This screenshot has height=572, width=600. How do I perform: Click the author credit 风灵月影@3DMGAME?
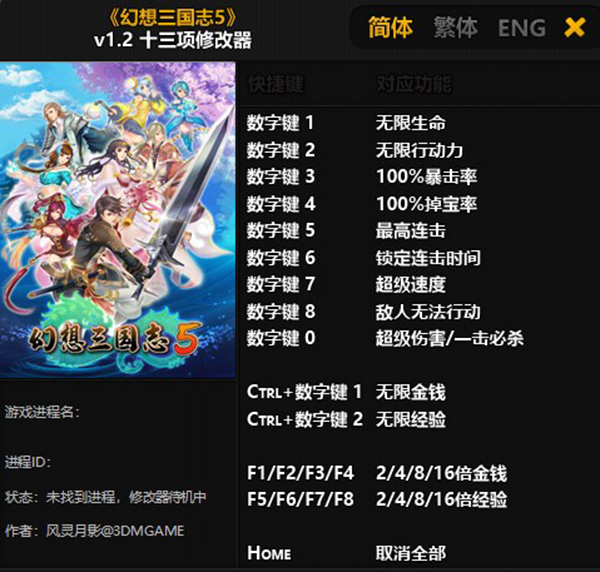pos(115,531)
